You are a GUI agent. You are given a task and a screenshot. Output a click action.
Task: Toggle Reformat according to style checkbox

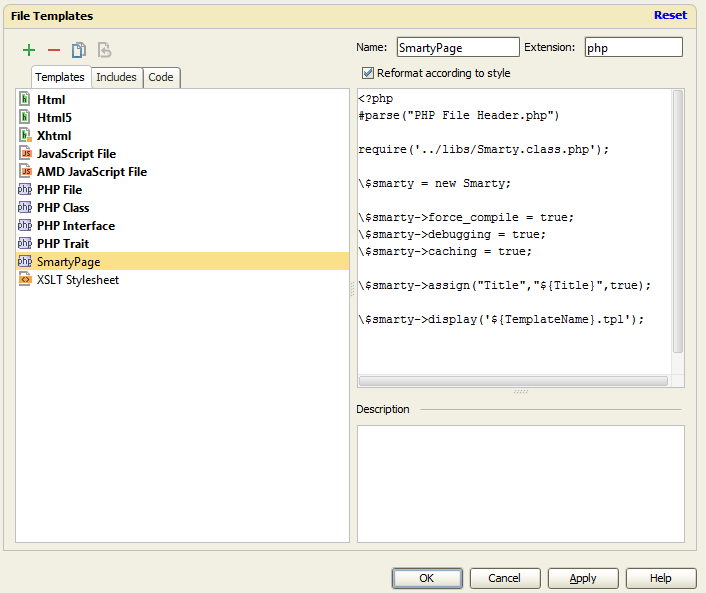click(x=368, y=73)
